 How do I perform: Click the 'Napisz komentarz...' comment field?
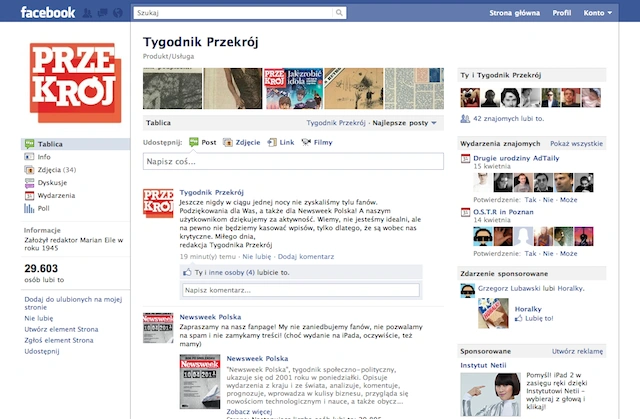301,290
